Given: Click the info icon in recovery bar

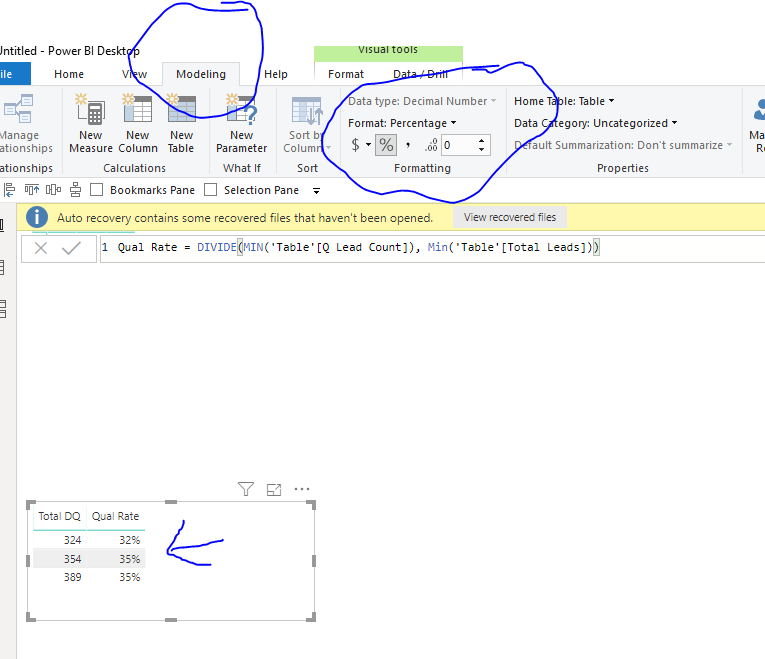Looking at the screenshot, I should point(37,217).
